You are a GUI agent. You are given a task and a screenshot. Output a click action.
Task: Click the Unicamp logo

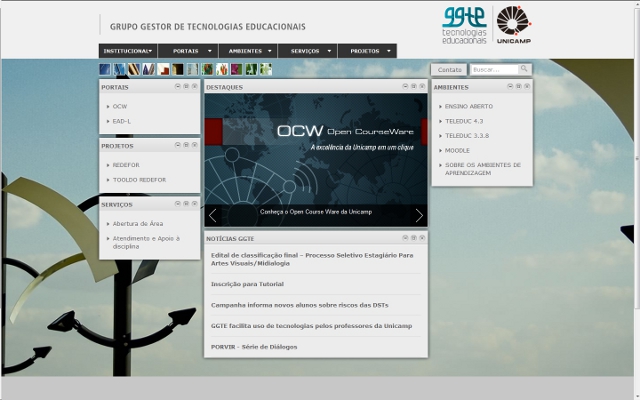[x=516, y=25]
